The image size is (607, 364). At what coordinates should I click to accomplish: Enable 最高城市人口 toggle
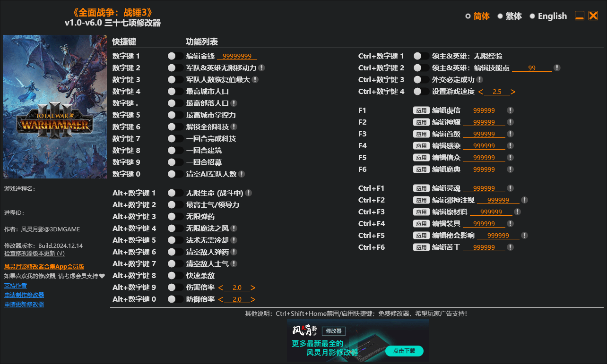(175, 92)
